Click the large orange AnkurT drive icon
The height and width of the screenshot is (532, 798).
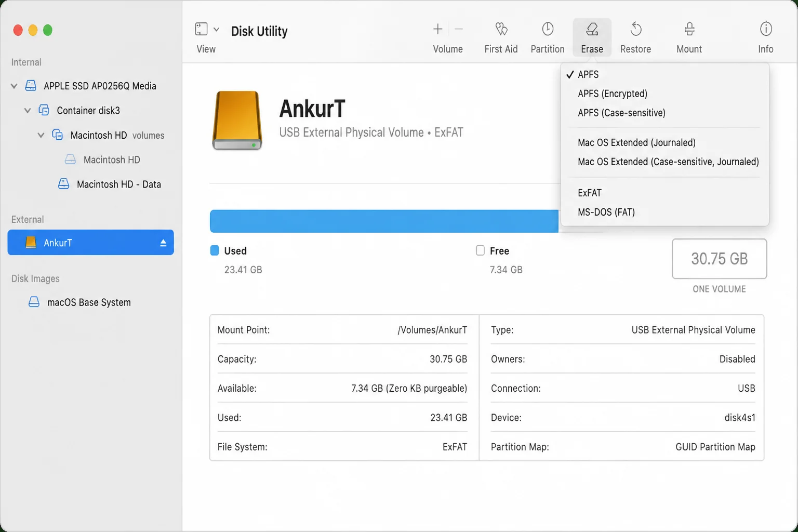[237, 121]
